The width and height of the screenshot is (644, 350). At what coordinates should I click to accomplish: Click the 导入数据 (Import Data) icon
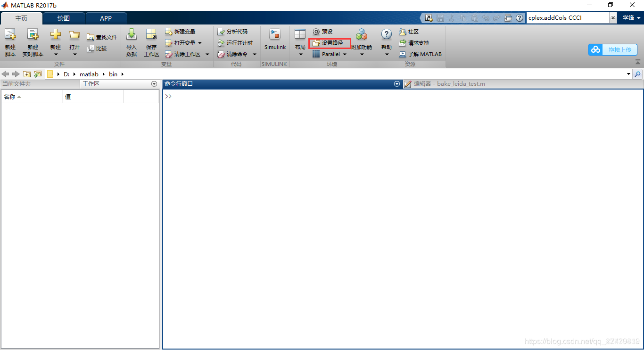pos(132,35)
